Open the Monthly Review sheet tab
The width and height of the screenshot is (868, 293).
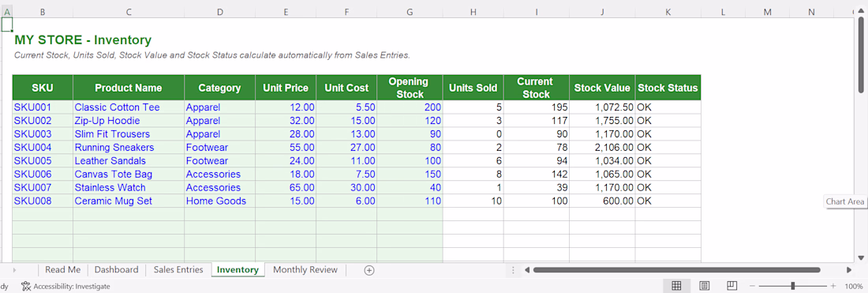click(x=305, y=270)
